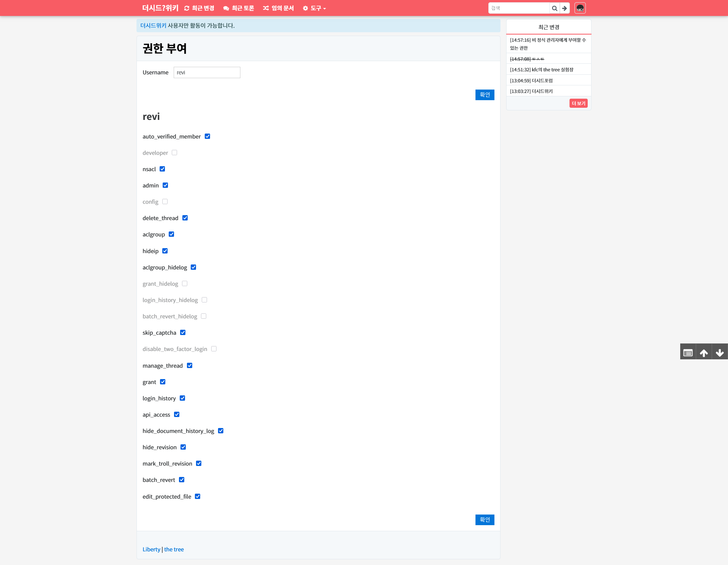Screen dimensions: 728x565
Task: Click inside the Username input field
Action: (x=207, y=72)
